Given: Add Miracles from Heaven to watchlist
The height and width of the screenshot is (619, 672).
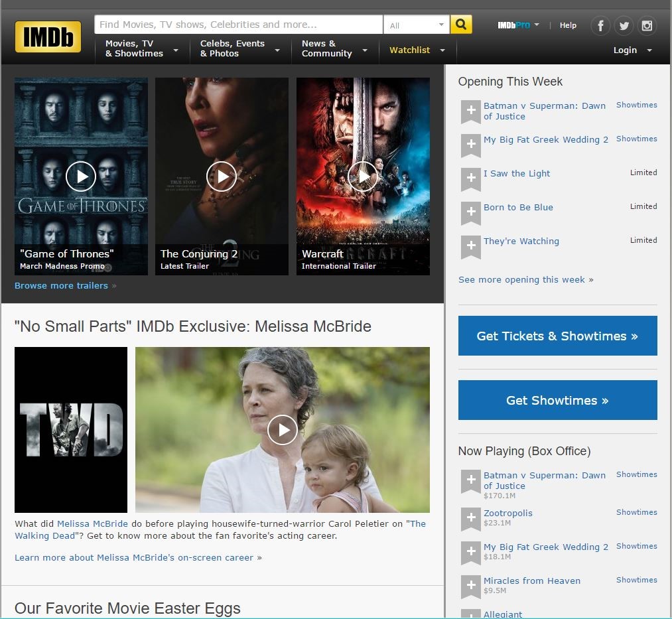Looking at the screenshot, I should pyautogui.click(x=470, y=587).
